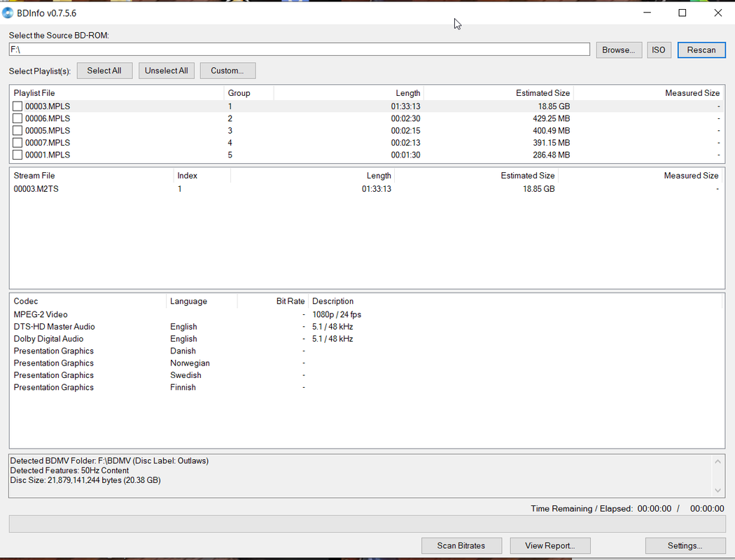Select the 00006.MPLS playlist name
Viewport: 735px width, 560px height.
tap(48, 118)
